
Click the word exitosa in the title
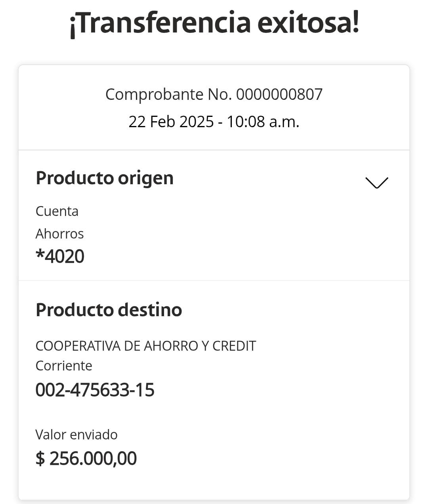click(x=304, y=23)
